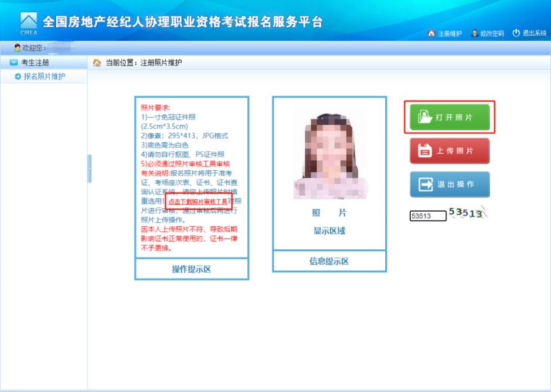Click the CIREA logo icon
This screenshot has width=551, height=392.
[x=29, y=23]
